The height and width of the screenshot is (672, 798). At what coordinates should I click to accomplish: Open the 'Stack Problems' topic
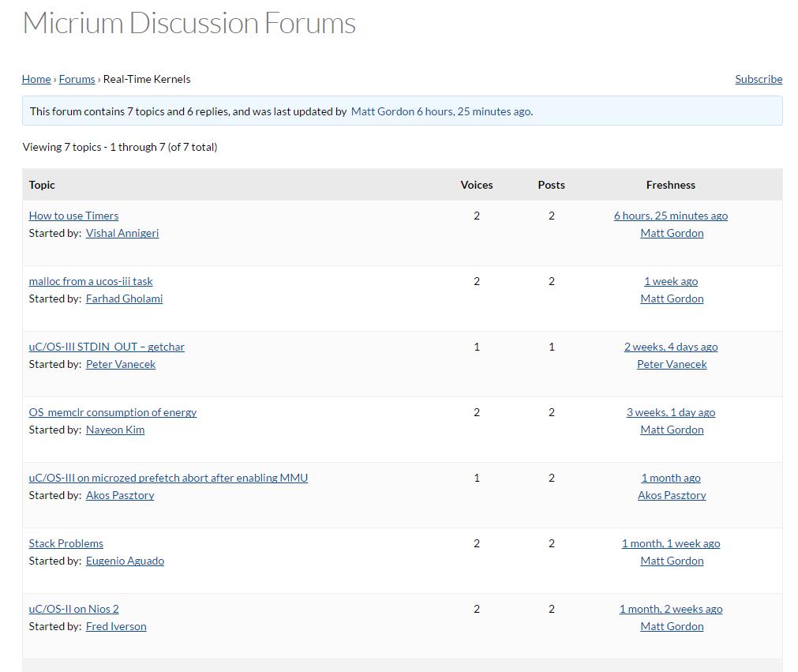[x=66, y=543]
